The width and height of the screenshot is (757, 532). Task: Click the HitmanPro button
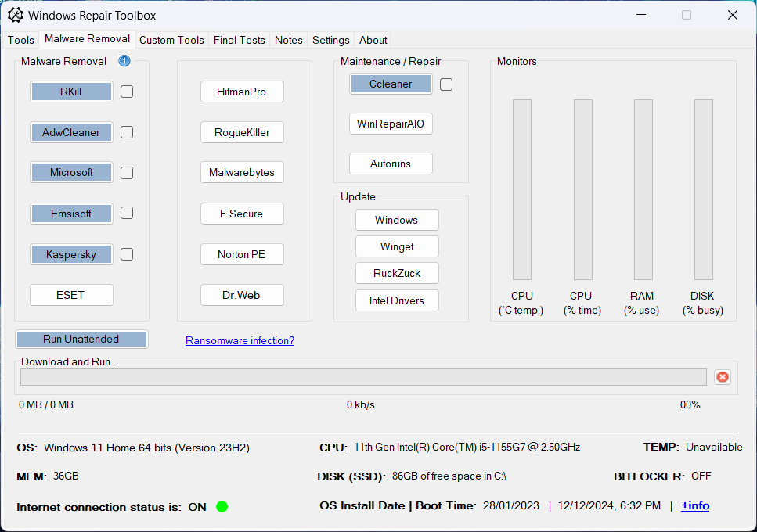242,92
